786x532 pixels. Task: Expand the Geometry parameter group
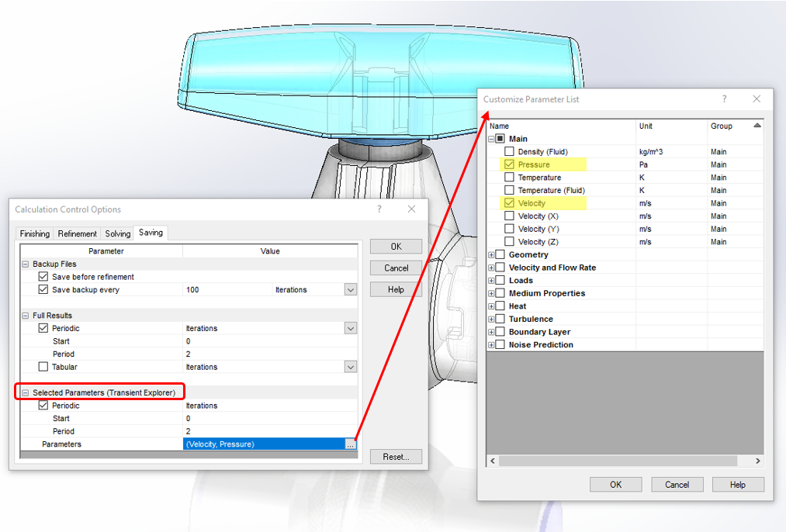click(x=491, y=255)
